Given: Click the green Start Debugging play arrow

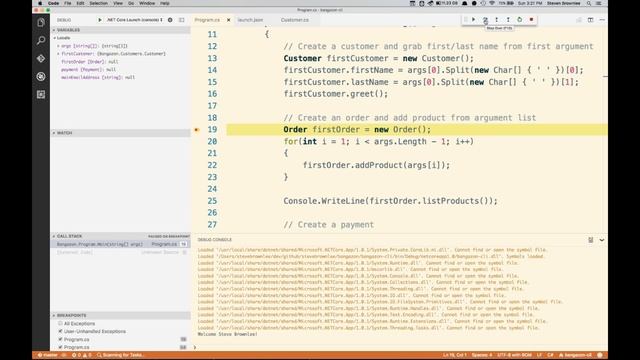Looking at the screenshot, I should tap(100, 20).
